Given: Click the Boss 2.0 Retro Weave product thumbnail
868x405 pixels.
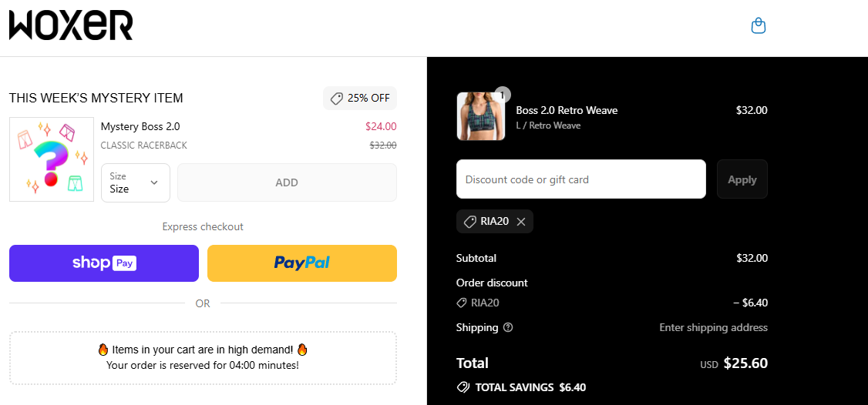Looking at the screenshot, I should pyautogui.click(x=481, y=116).
